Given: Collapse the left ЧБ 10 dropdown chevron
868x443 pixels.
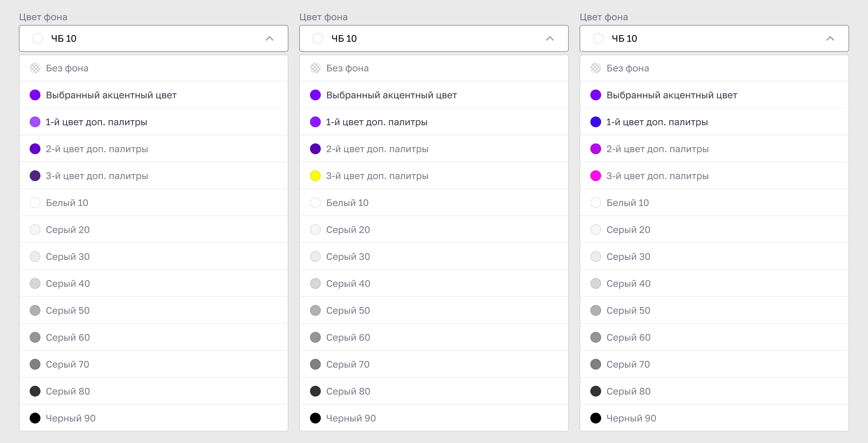Looking at the screenshot, I should (x=270, y=38).
